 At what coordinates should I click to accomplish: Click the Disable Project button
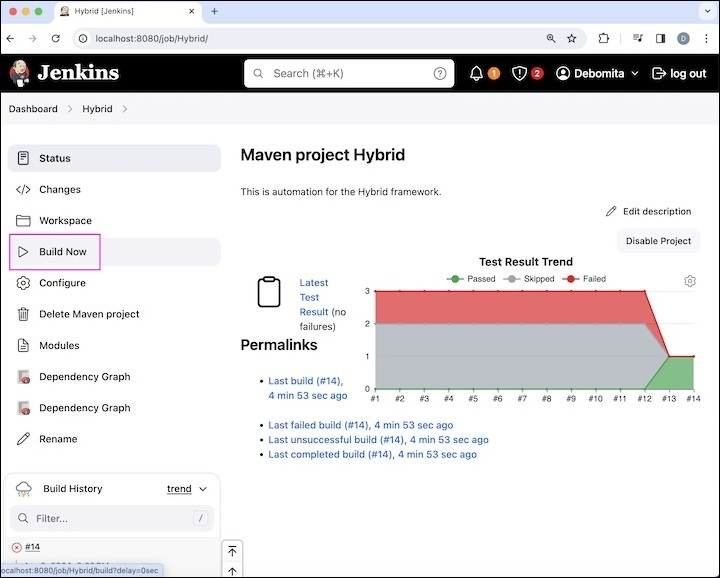(x=658, y=241)
